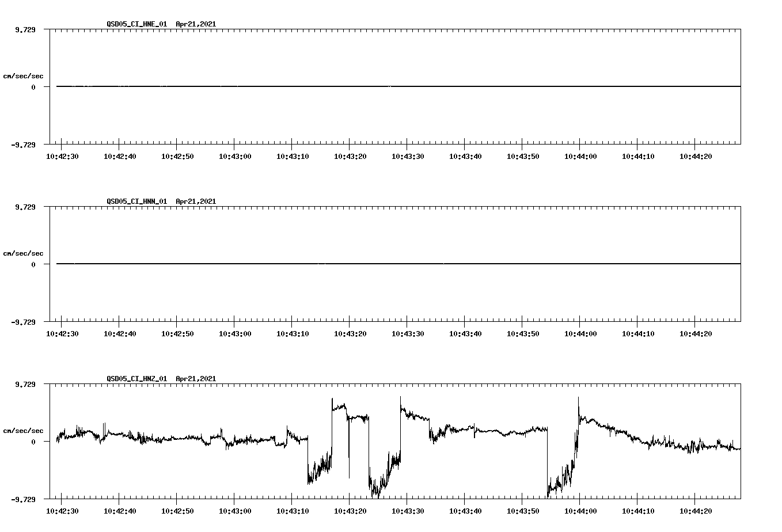The width and height of the screenshot is (782, 532).
Task: Select the Apr21,2021 date on the top plot
Action: 196,25
